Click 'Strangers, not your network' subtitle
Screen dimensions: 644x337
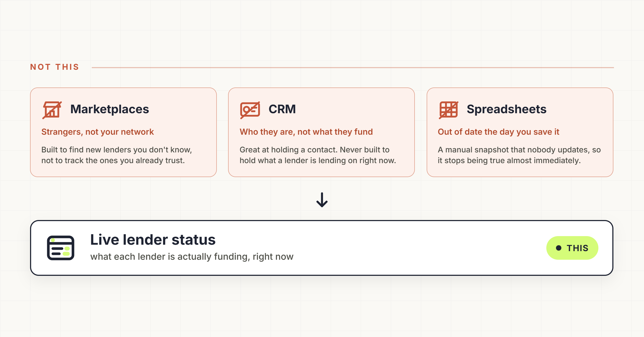pyautogui.click(x=97, y=132)
